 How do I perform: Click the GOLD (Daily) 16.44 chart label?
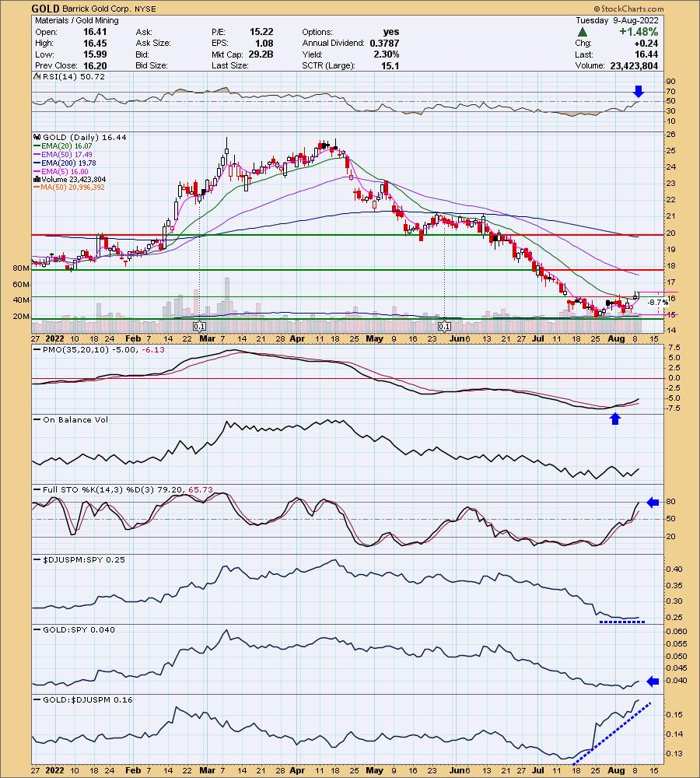click(x=85, y=138)
